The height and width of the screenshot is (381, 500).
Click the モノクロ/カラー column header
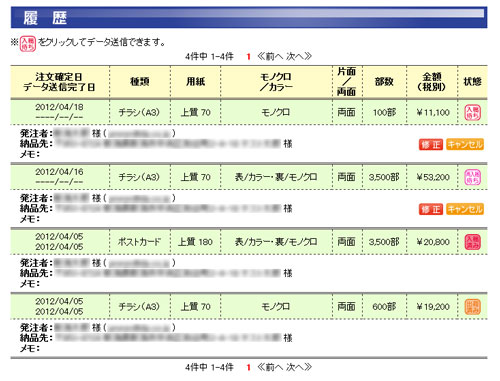point(276,82)
